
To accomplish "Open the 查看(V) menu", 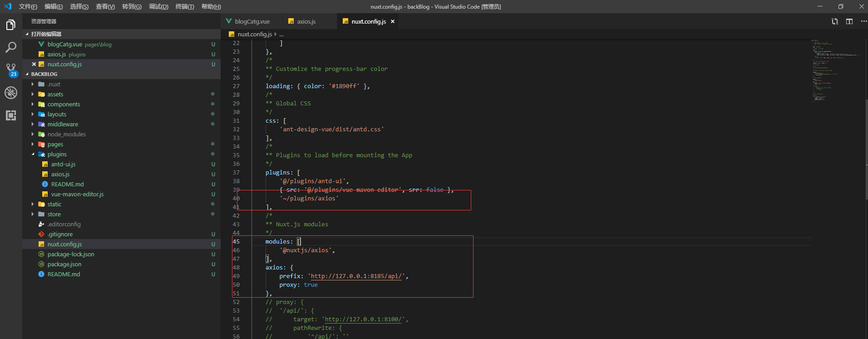I will click(x=105, y=6).
